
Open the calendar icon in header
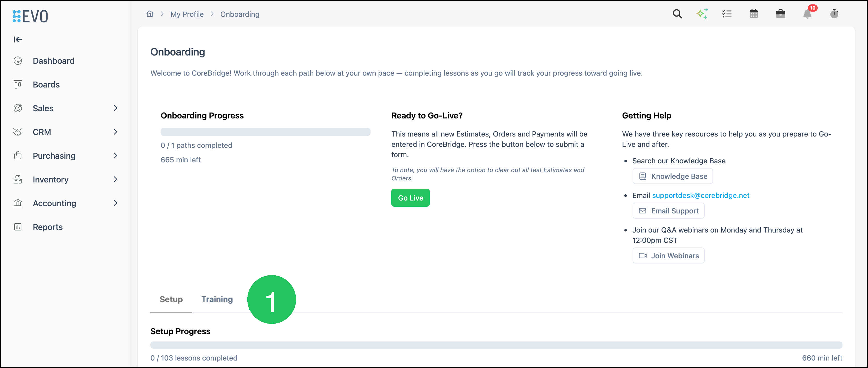[x=754, y=14]
